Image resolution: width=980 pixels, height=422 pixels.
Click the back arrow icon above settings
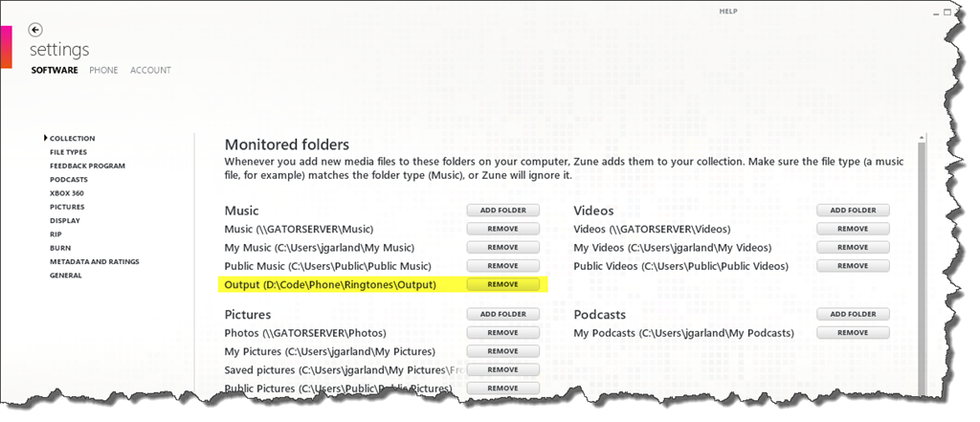click(x=35, y=30)
